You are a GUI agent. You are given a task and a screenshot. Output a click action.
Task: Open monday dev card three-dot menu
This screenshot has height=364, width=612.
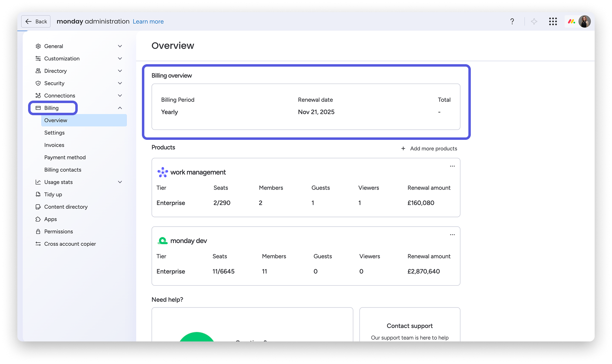click(452, 235)
